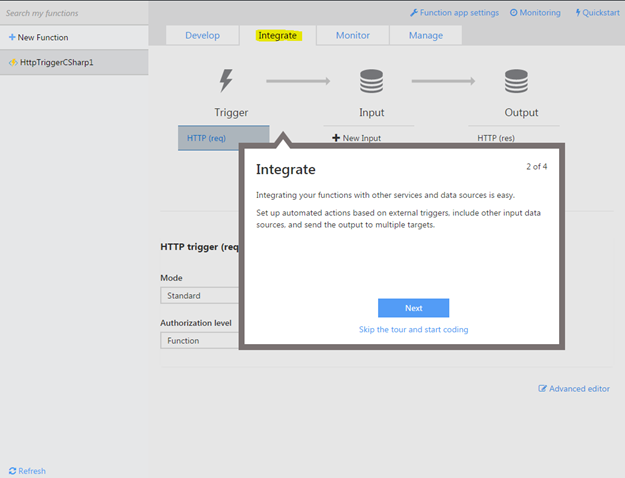This screenshot has width=625, height=478.
Task: Click the Integrate popup heading
Action: 285,169
